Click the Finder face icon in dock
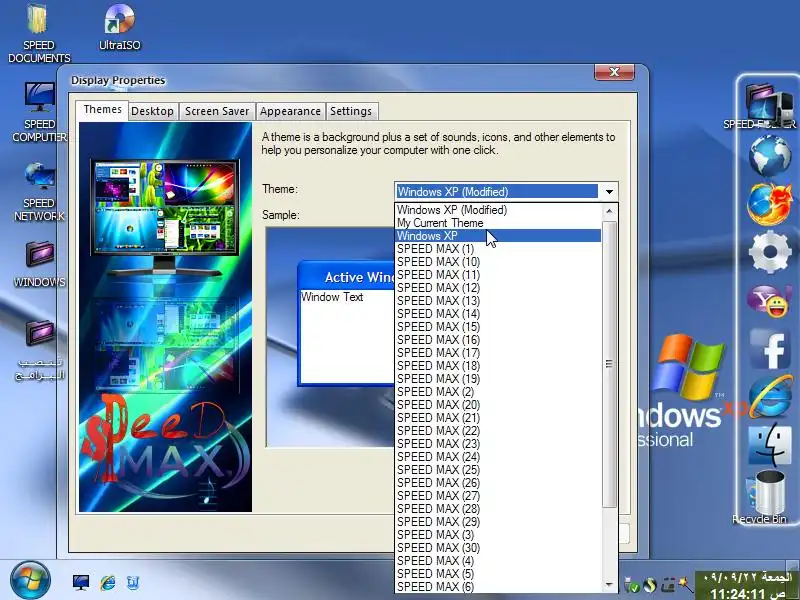800x600 pixels. (x=770, y=445)
